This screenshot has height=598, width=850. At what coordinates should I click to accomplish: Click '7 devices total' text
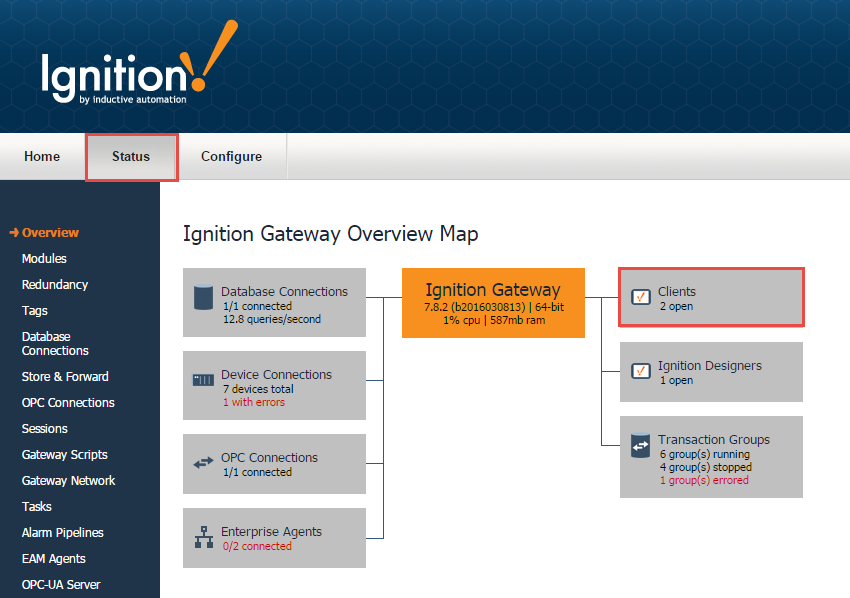point(258,389)
